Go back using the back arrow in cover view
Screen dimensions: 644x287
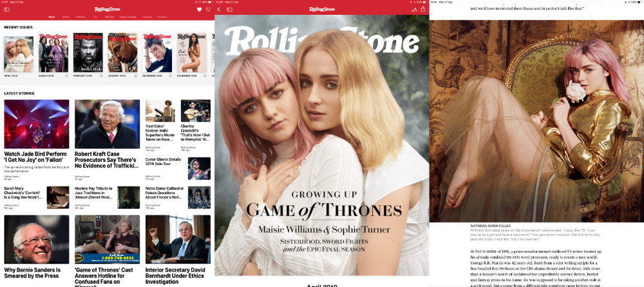(219, 9)
